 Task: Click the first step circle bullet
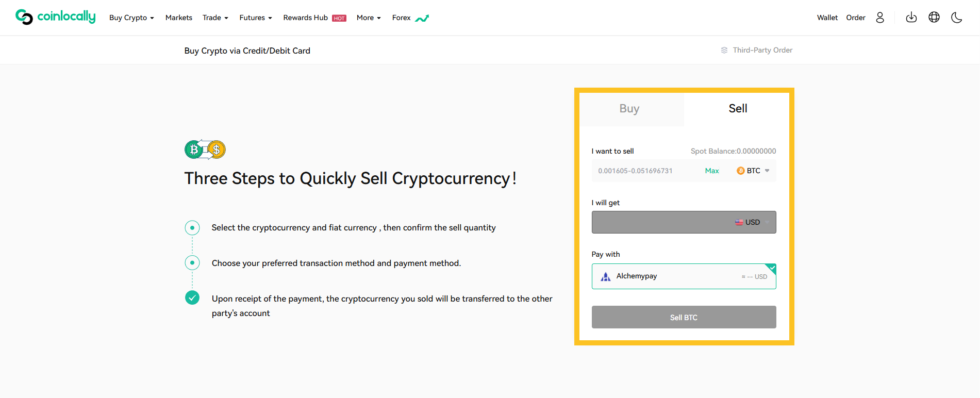(x=192, y=227)
